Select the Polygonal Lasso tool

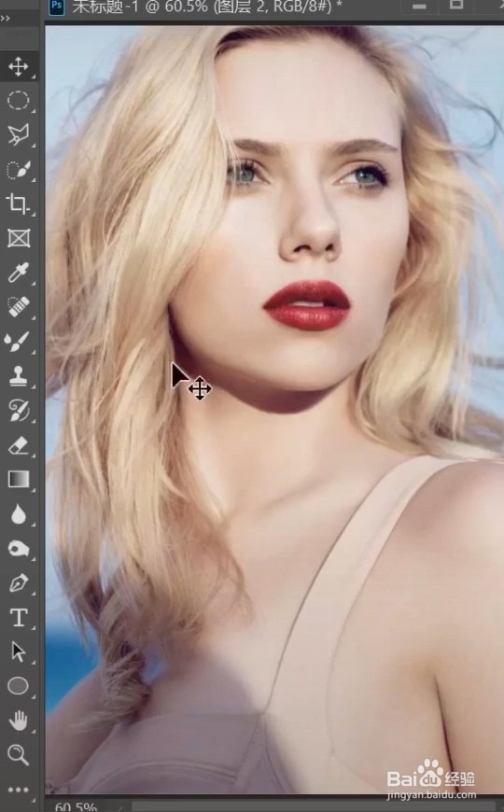18,134
